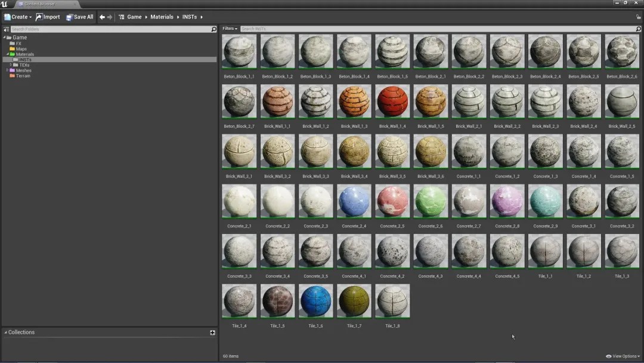
Task: Click the back navigation arrow
Action: coord(101,17)
